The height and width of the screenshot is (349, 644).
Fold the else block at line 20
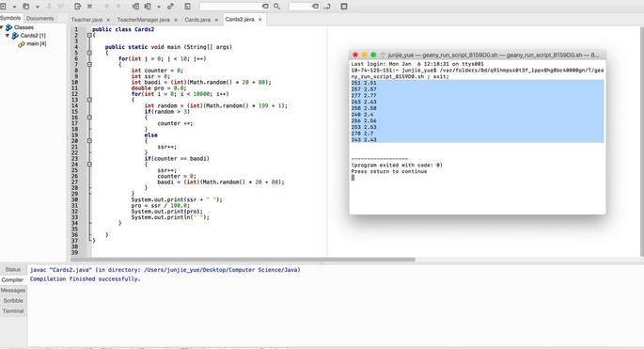point(89,141)
